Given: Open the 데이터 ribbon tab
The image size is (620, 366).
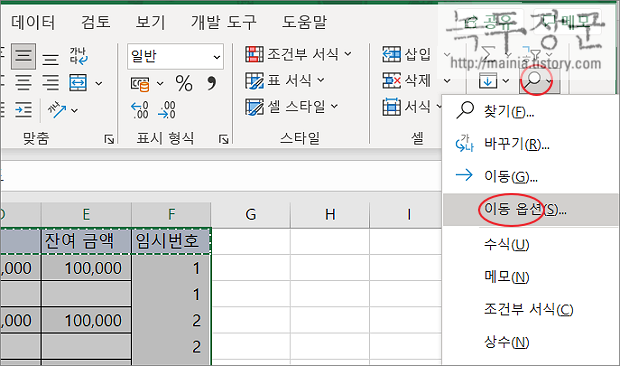Looking at the screenshot, I should point(33,22).
